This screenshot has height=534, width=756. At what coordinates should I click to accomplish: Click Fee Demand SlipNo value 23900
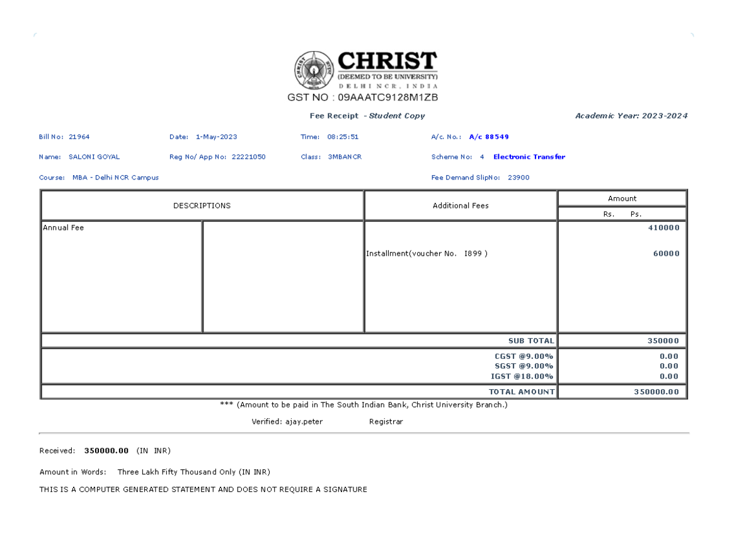tap(518, 178)
